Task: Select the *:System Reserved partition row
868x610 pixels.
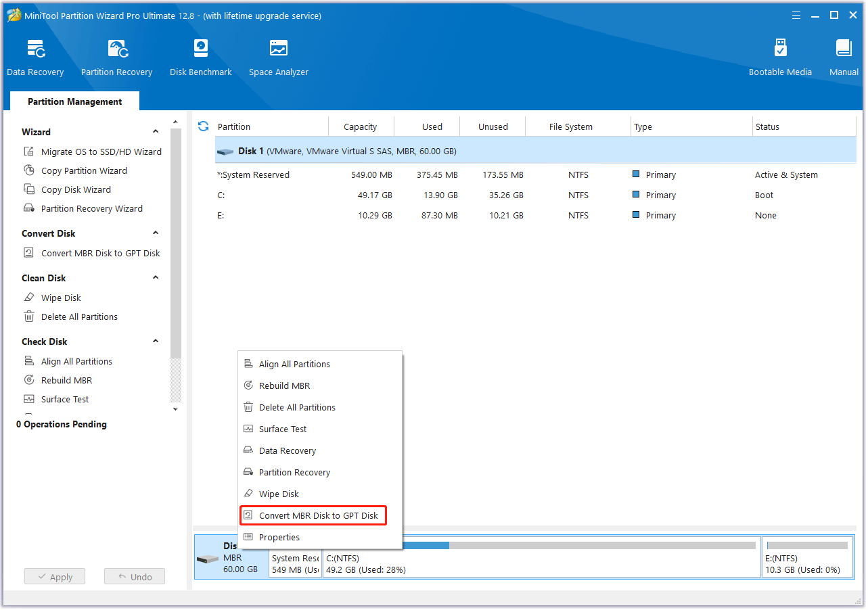Action: tap(535, 174)
